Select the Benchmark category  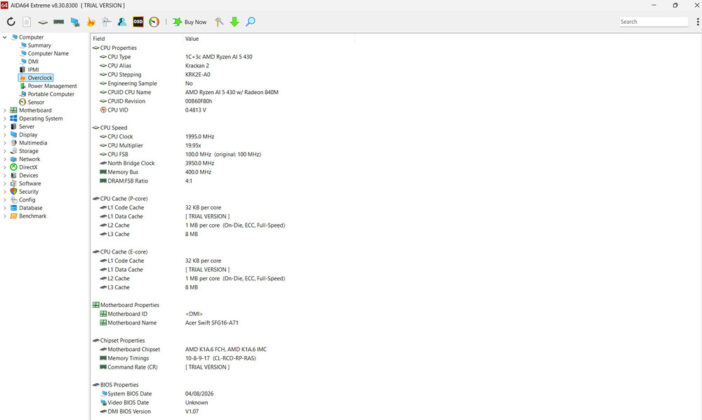pos(28,216)
